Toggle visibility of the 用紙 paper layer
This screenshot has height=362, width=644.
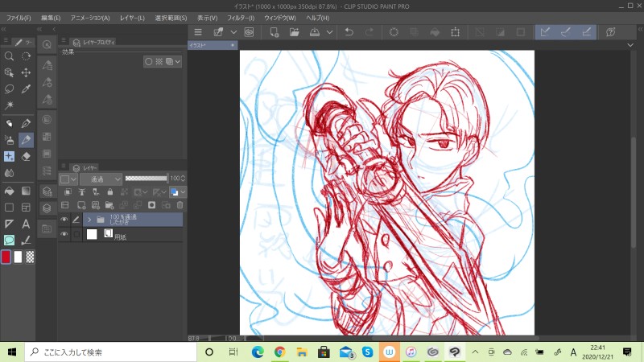(x=64, y=234)
